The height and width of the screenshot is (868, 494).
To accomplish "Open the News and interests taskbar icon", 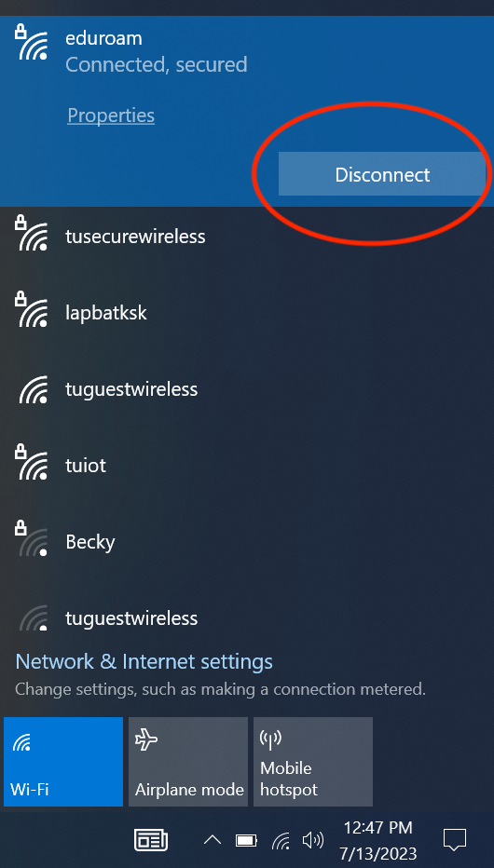I will (151, 840).
